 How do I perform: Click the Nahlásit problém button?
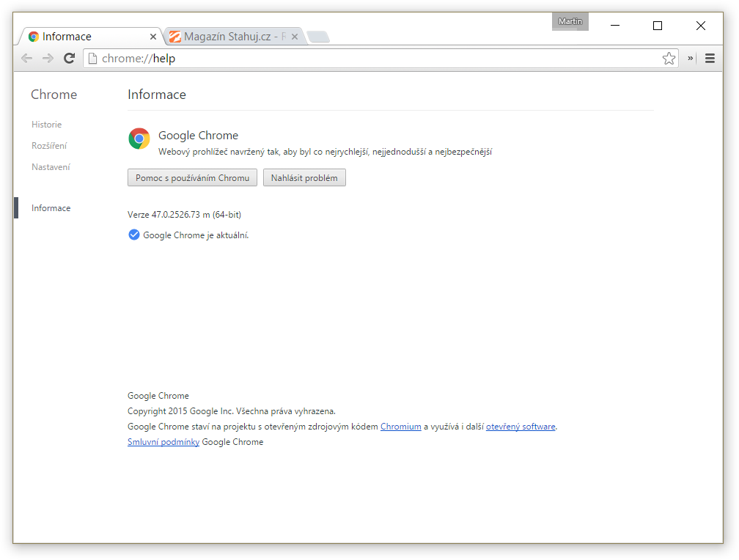click(304, 177)
